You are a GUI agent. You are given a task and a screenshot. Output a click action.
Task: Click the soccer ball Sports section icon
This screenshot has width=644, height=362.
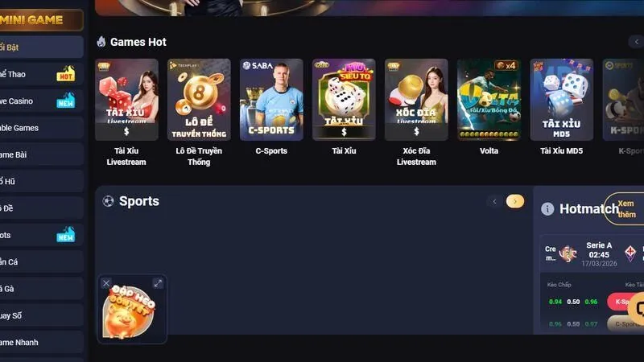coord(108,201)
